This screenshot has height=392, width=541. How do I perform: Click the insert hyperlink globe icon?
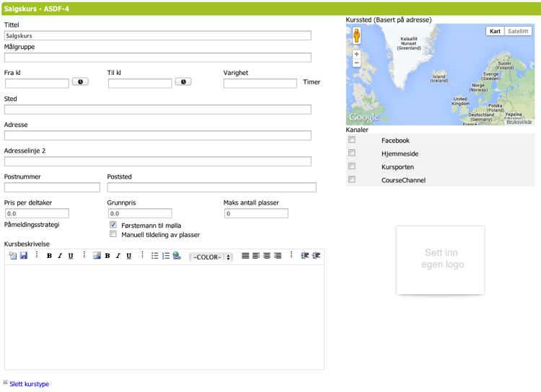(x=177, y=256)
